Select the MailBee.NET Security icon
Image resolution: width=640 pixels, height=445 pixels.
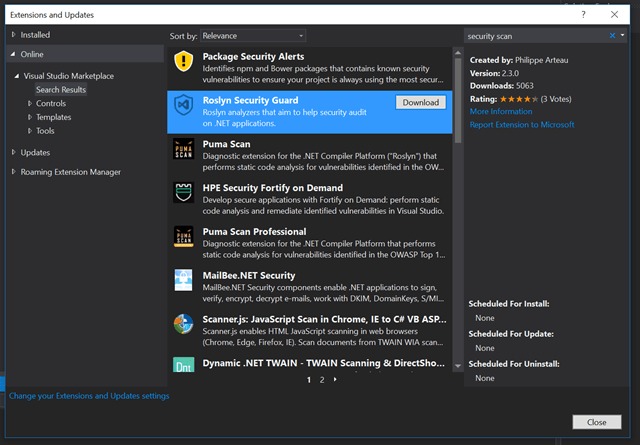coord(183,281)
